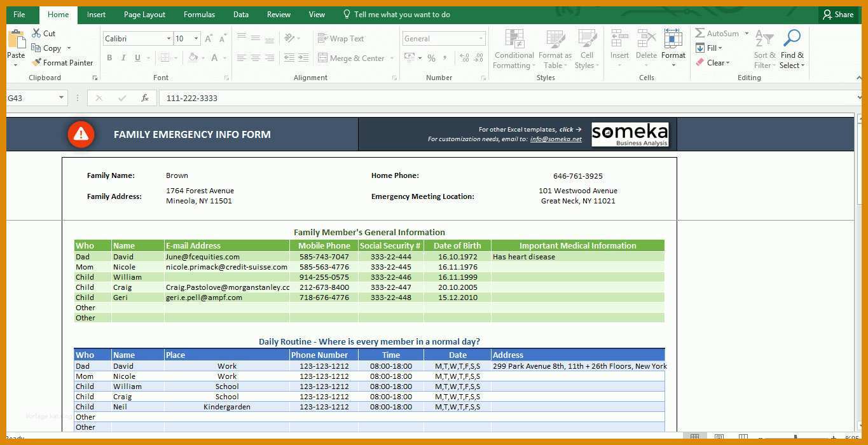Click the Delete cells icon

(x=646, y=39)
